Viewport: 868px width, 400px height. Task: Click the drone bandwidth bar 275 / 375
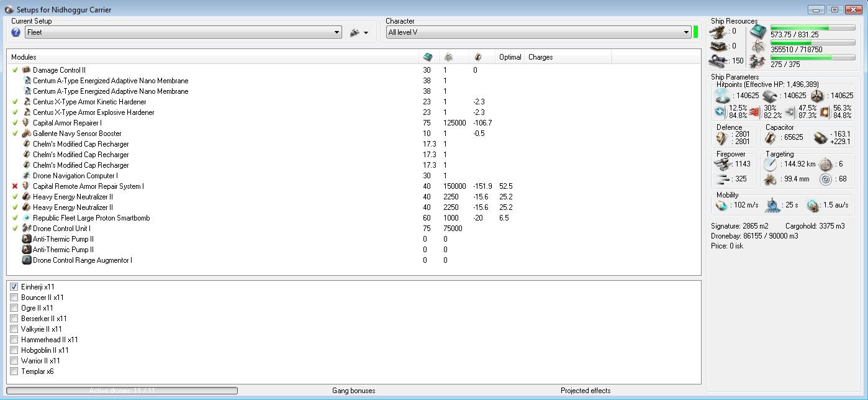813,58
